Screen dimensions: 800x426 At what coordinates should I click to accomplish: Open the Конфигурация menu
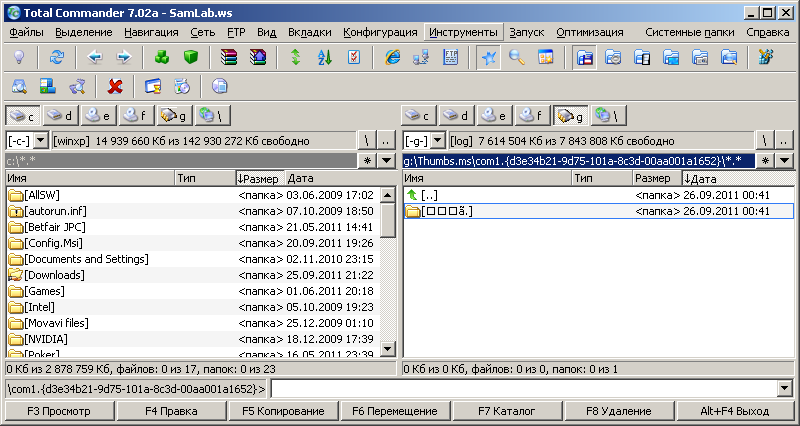click(380, 32)
